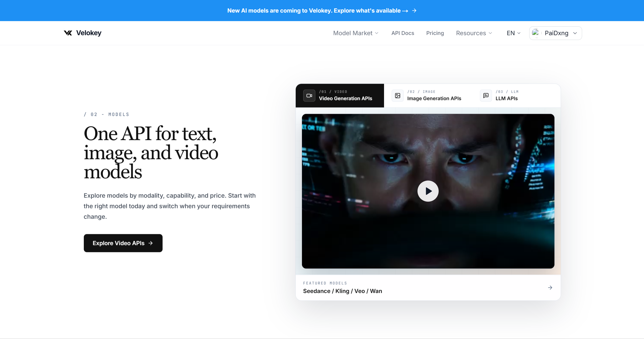This screenshot has width=644, height=339.
Task: Expand the Resources dropdown
Action: click(x=474, y=33)
